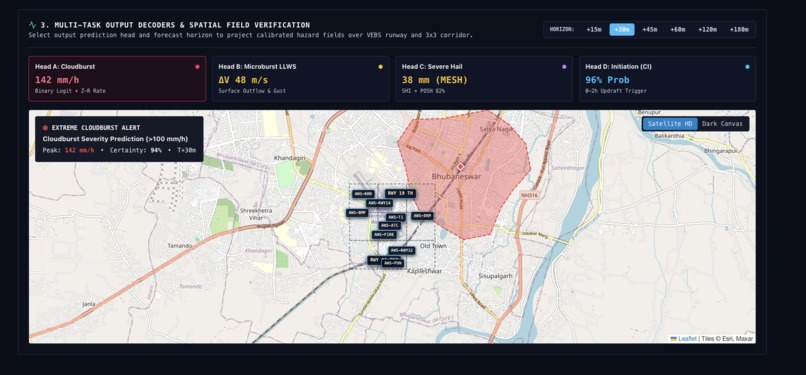806x375 pixels.
Task: Click the "Janla" map label
Action: (x=89, y=304)
